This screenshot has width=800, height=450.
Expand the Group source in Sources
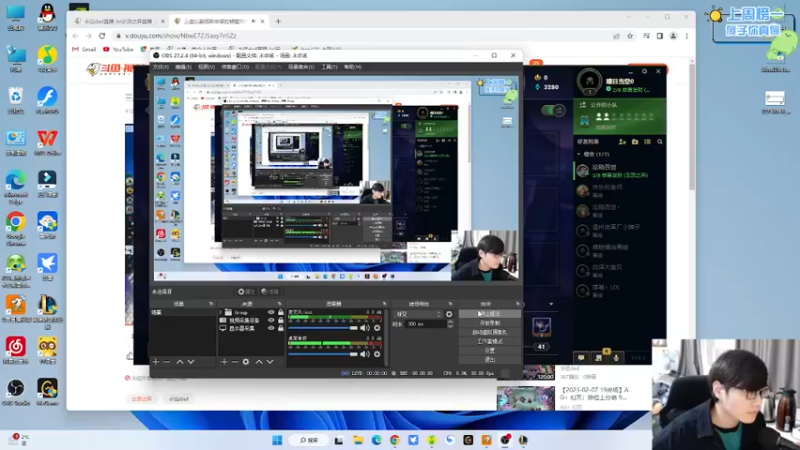(x=221, y=312)
